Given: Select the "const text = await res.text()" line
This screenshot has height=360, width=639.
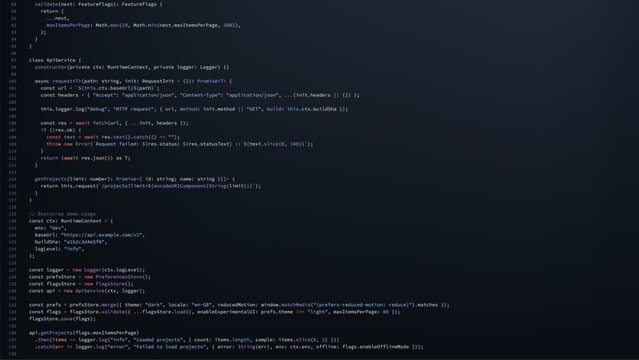Looking at the screenshot, I should coord(113,137).
